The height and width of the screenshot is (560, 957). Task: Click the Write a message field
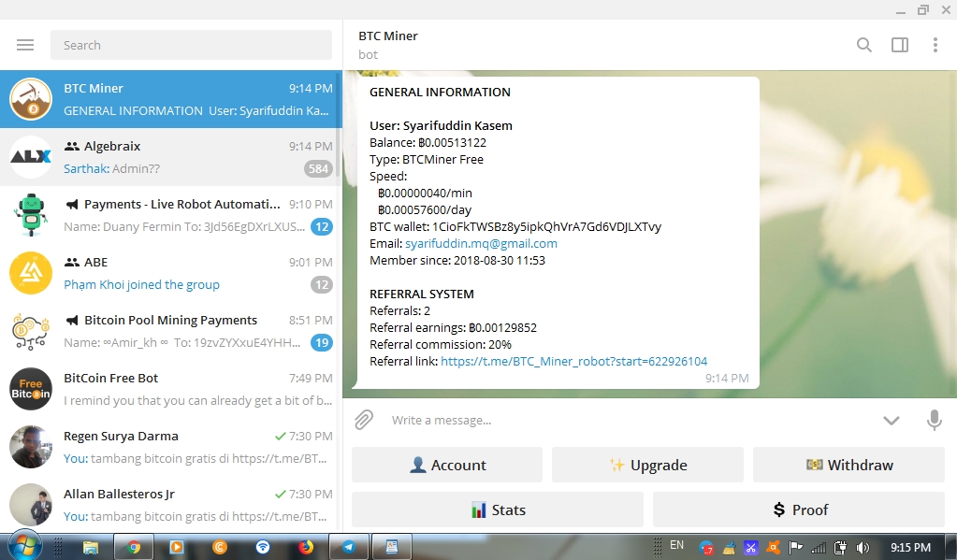(x=629, y=421)
